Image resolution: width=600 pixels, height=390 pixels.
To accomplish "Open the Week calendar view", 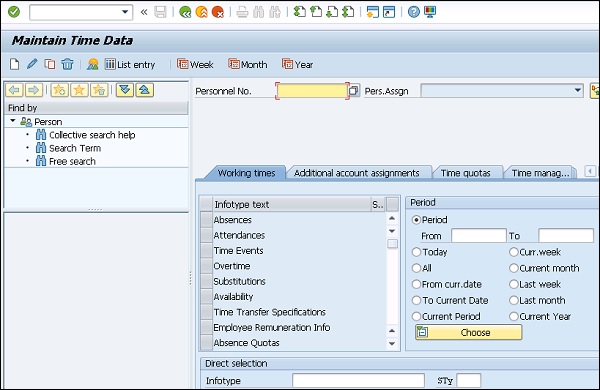I will (195, 65).
